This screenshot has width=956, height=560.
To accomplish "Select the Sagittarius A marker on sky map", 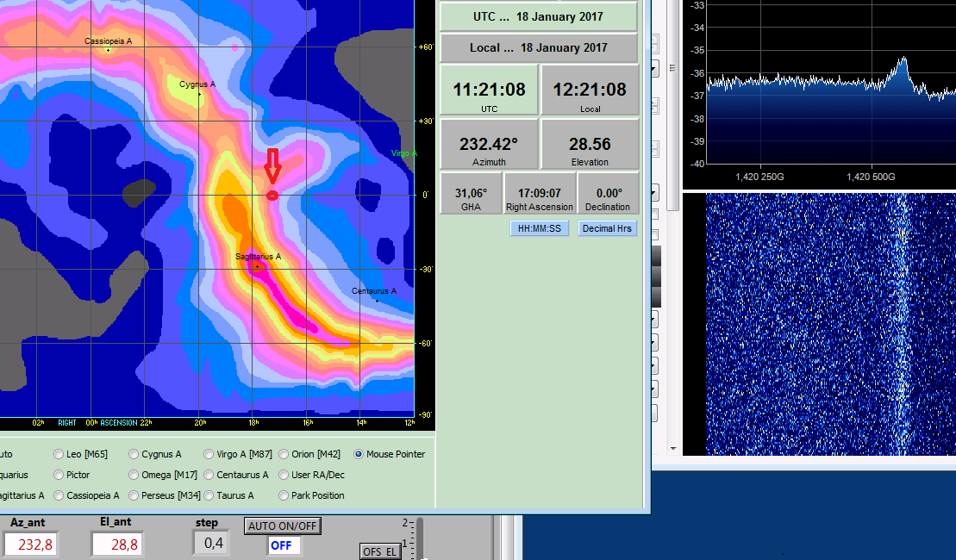I will coord(257,266).
